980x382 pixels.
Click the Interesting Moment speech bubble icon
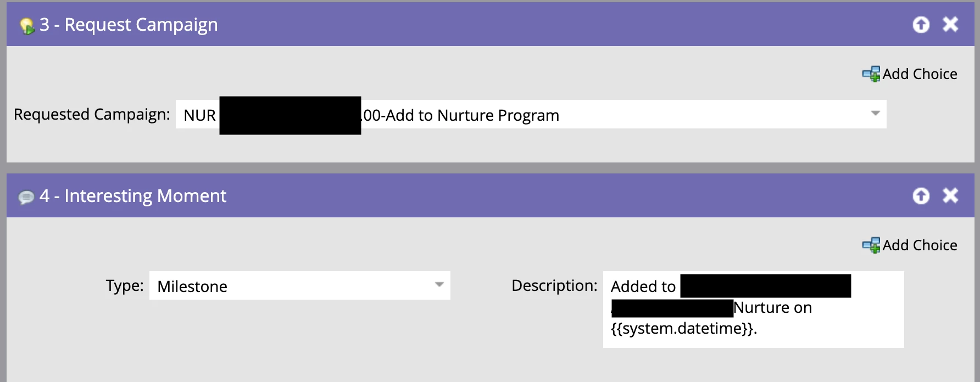pyautogui.click(x=26, y=197)
